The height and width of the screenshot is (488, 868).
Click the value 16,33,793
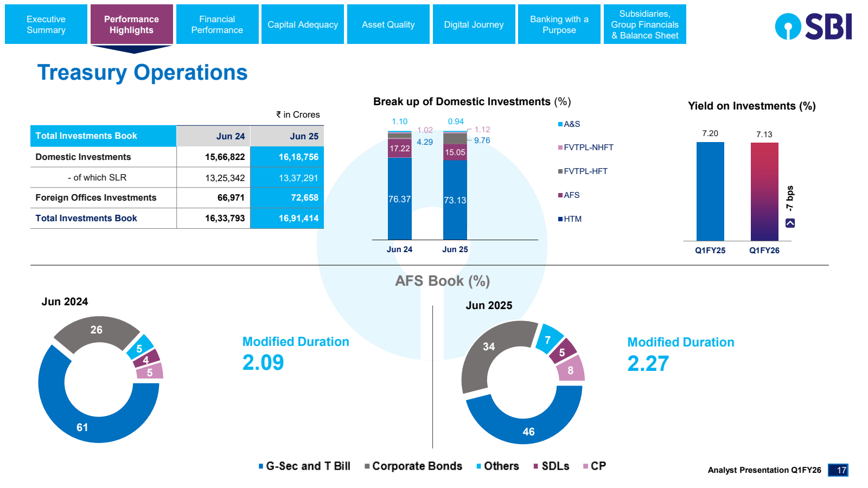[225, 219]
